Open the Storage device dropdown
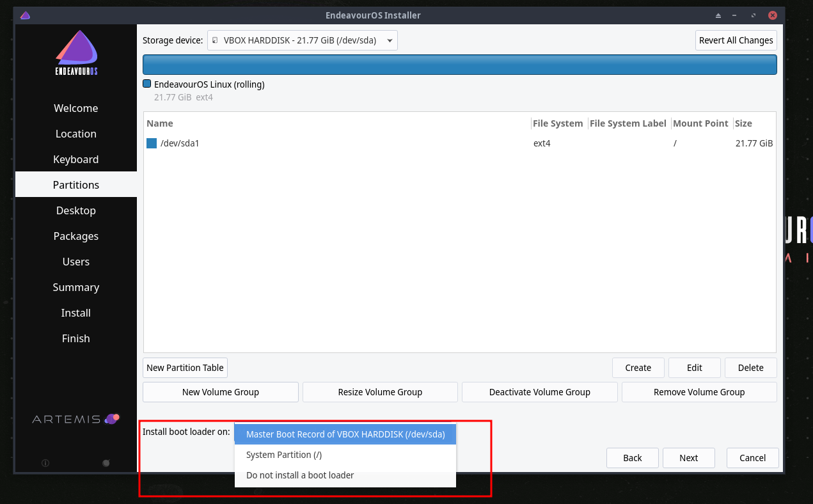Image resolution: width=813 pixels, height=504 pixels. [x=389, y=40]
